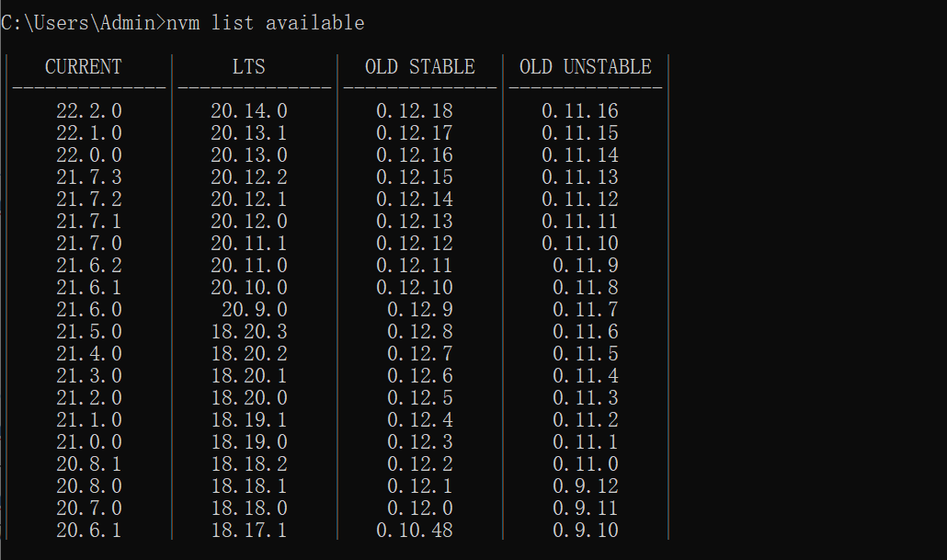Viewport: 947px width, 560px height.
Task: Click old unstable version 0.11.16
Action: click(x=580, y=111)
